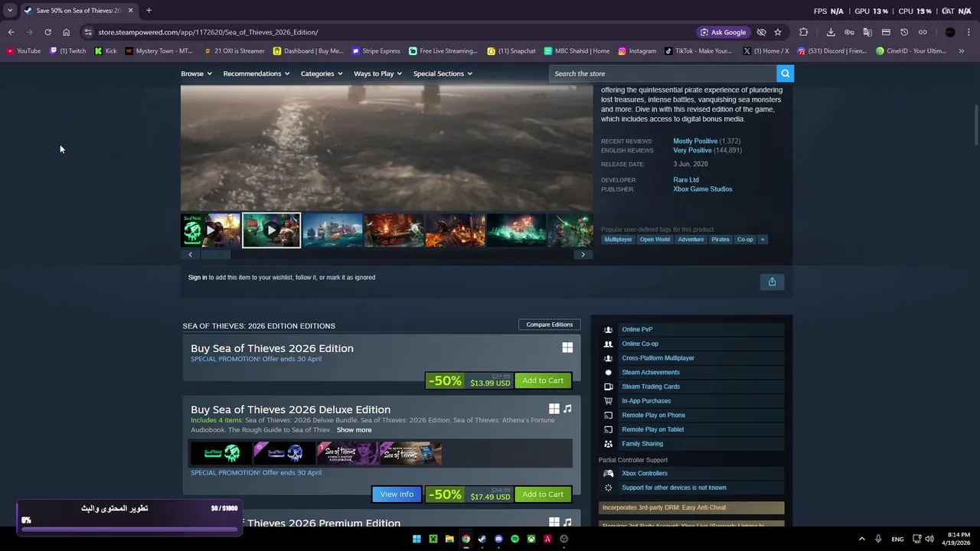Select the ships screenshot thumbnail

click(333, 230)
